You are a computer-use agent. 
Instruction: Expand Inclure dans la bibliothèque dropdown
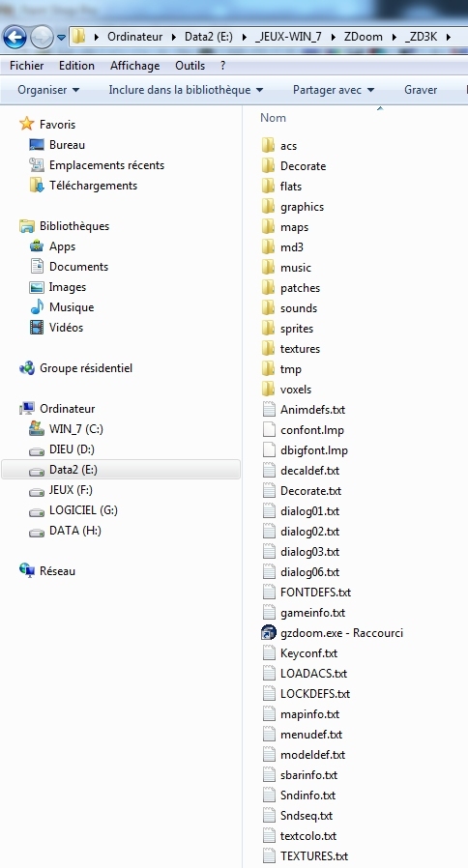click(x=186, y=90)
